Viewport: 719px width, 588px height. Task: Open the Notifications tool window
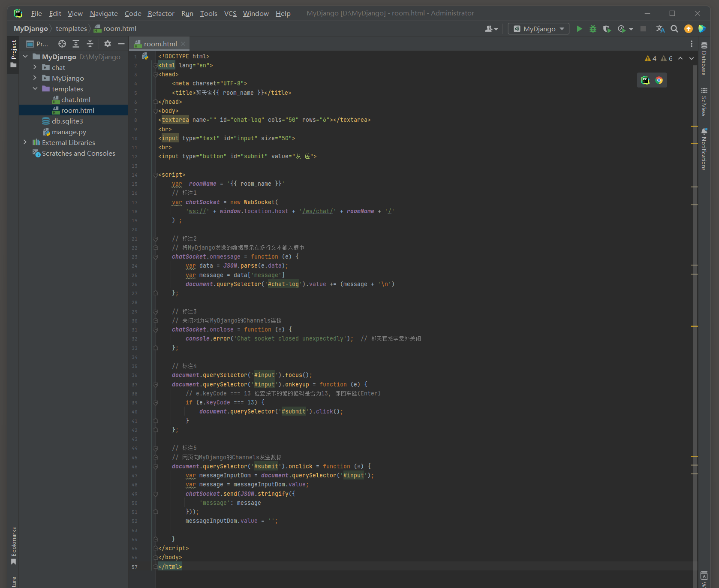pos(704,149)
